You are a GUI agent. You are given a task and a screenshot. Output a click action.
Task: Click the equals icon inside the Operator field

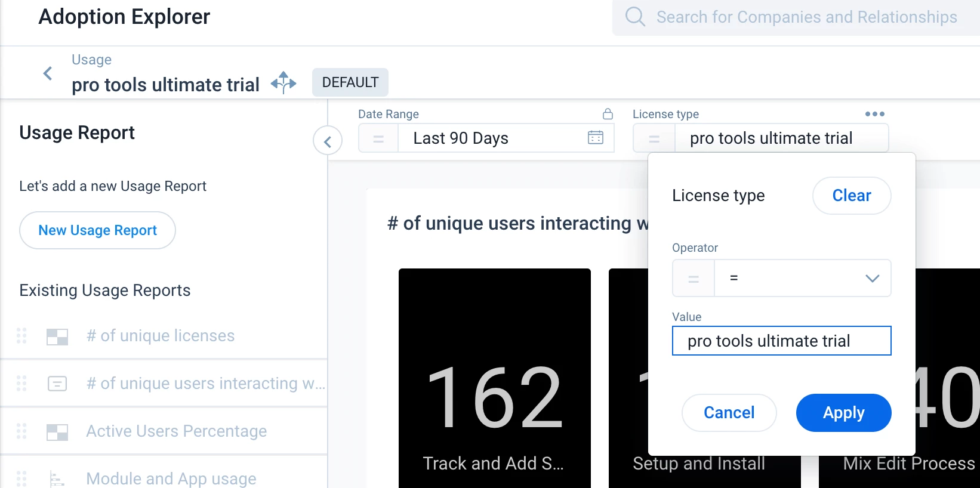coord(694,278)
